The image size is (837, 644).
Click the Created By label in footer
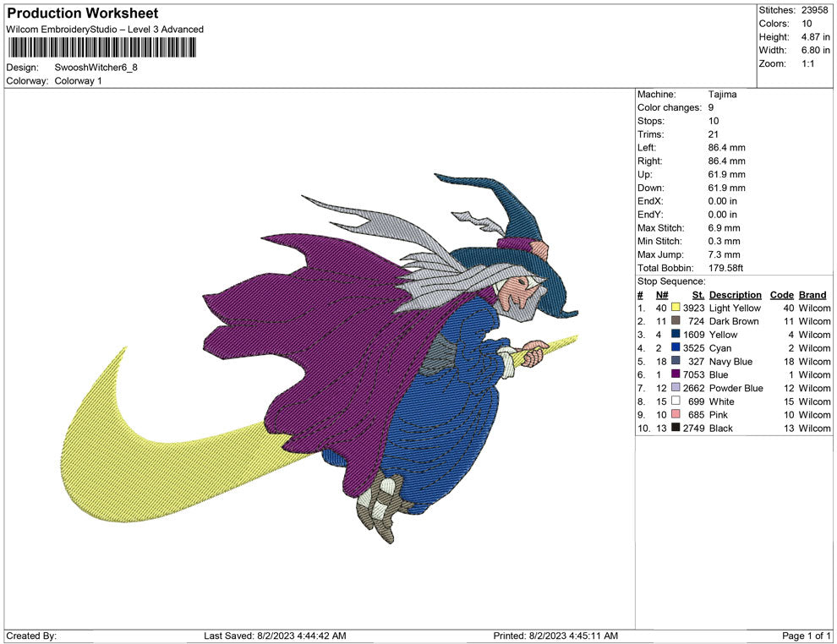pyautogui.click(x=31, y=636)
